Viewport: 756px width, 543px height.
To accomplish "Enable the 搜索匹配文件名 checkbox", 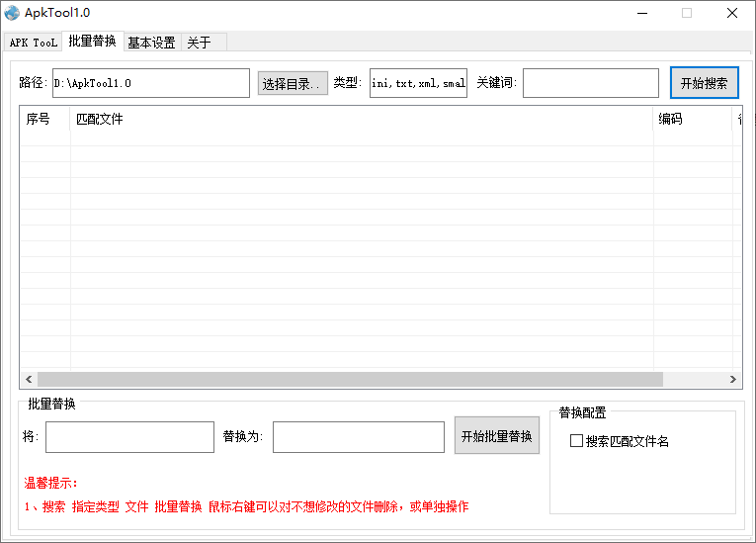I will pos(577,441).
